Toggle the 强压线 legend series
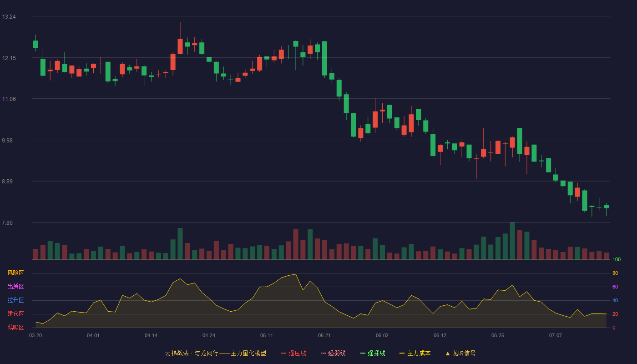 [x=293, y=353]
